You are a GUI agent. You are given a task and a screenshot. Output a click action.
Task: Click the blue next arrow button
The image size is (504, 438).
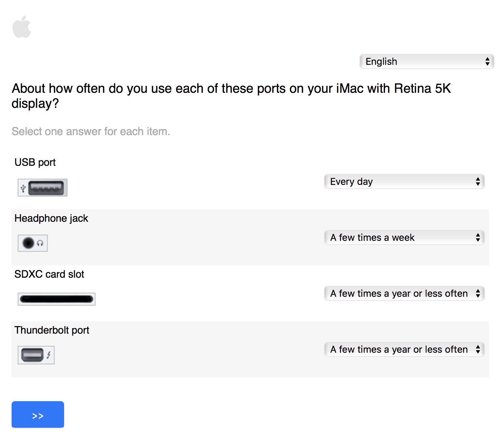(x=38, y=414)
